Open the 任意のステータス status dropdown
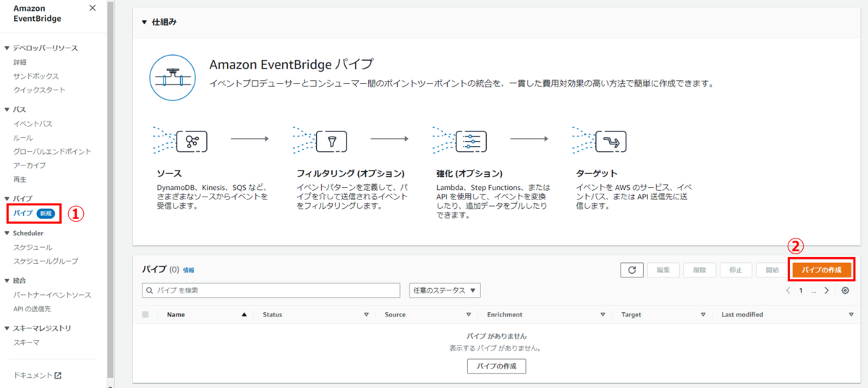868x388 pixels. (445, 290)
